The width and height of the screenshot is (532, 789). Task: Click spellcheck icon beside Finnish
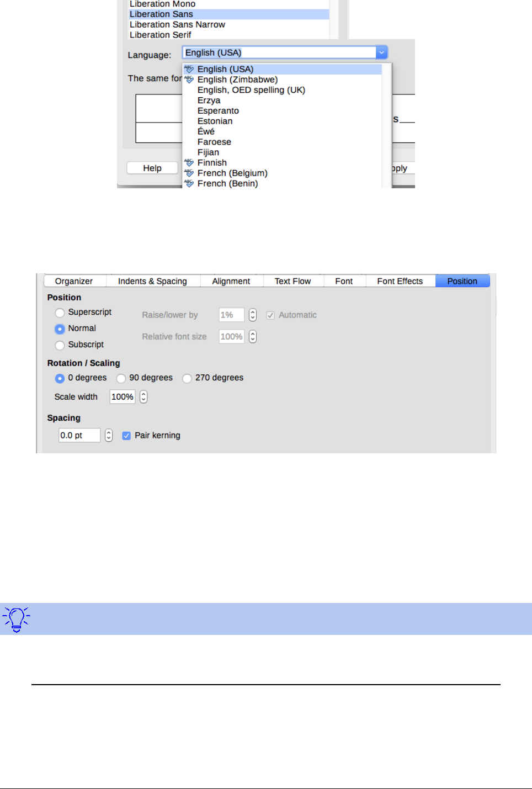coord(189,162)
